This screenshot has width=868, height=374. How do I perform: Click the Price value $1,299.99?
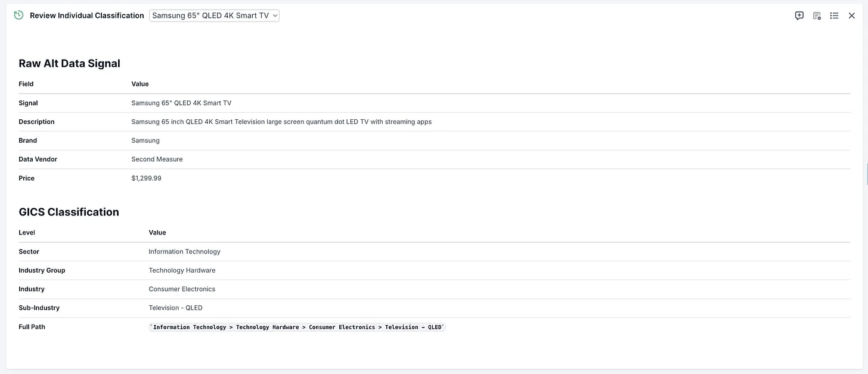[146, 178]
